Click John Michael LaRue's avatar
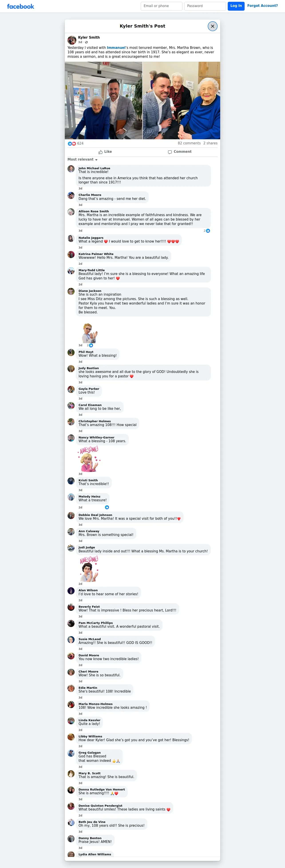This screenshot has height=868, width=285. coord(71,169)
